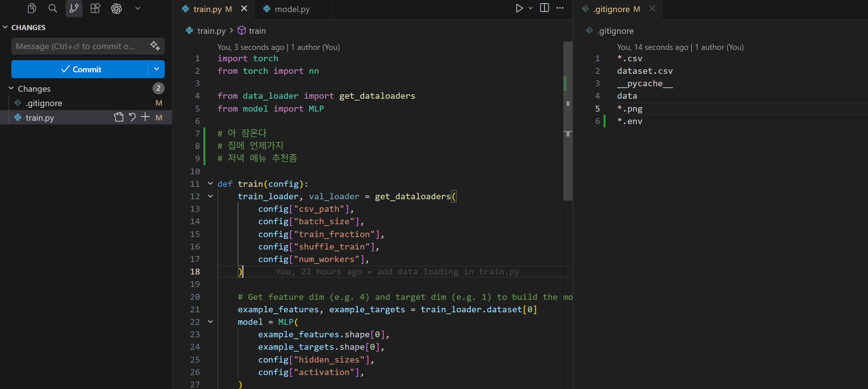Open the Commit button dropdown arrow
The width and height of the screenshot is (868, 389).
(156, 69)
